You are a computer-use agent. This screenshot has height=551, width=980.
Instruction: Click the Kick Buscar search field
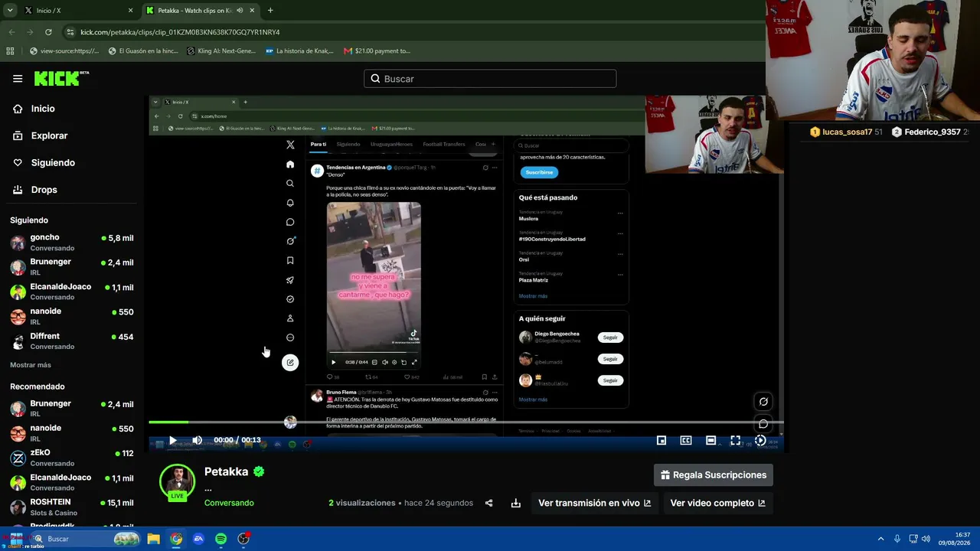point(490,79)
